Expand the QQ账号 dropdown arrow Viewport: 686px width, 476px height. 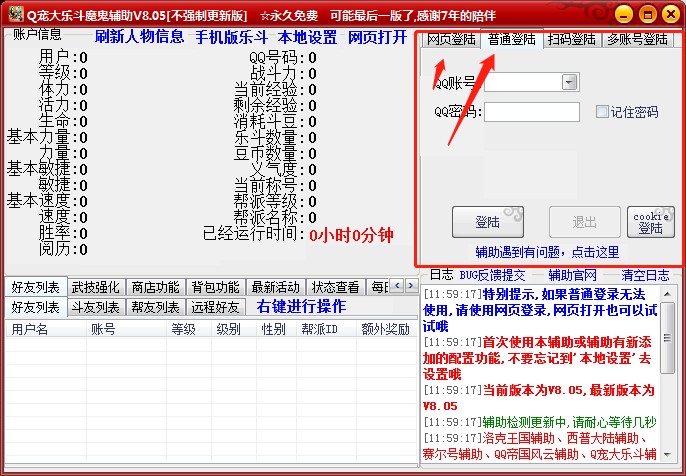[570, 82]
